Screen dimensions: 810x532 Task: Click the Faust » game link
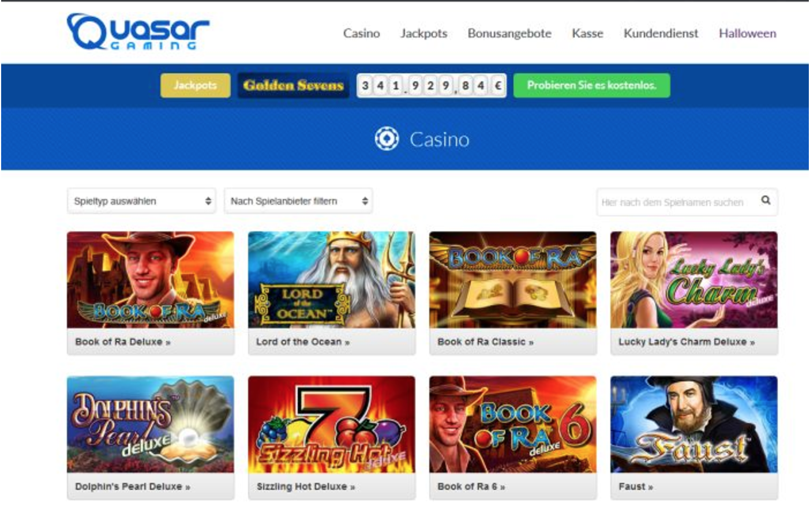click(636, 486)
